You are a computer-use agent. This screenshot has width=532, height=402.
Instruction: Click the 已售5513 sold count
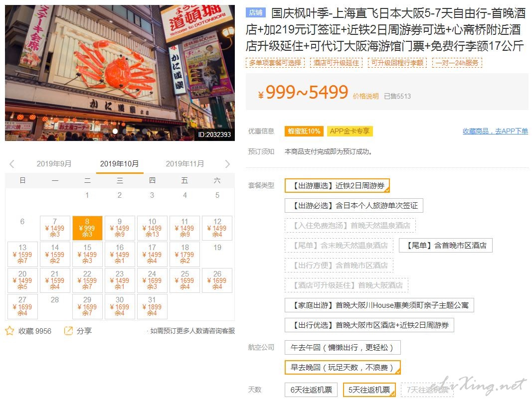pyautogui.click(x=397, y=96)
